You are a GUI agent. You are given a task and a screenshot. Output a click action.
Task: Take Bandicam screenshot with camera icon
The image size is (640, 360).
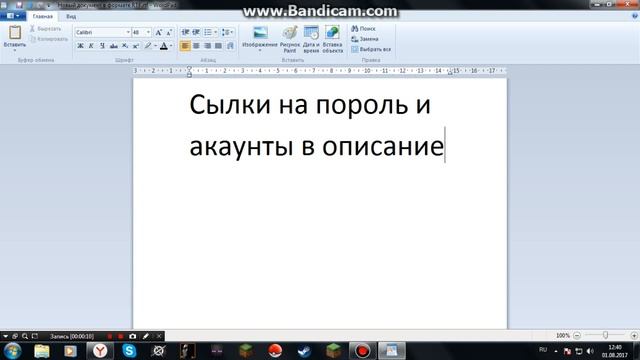click(x=133, y=336)
